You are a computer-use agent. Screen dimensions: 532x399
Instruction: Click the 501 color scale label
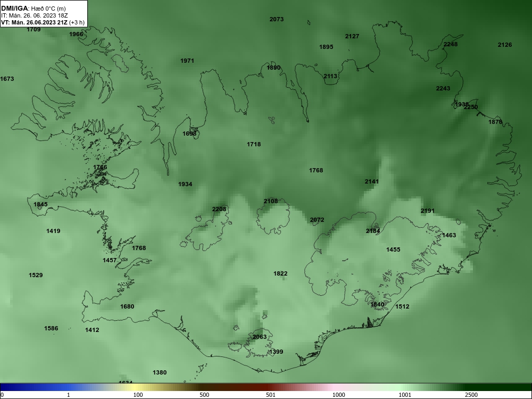tap(271, 395)
